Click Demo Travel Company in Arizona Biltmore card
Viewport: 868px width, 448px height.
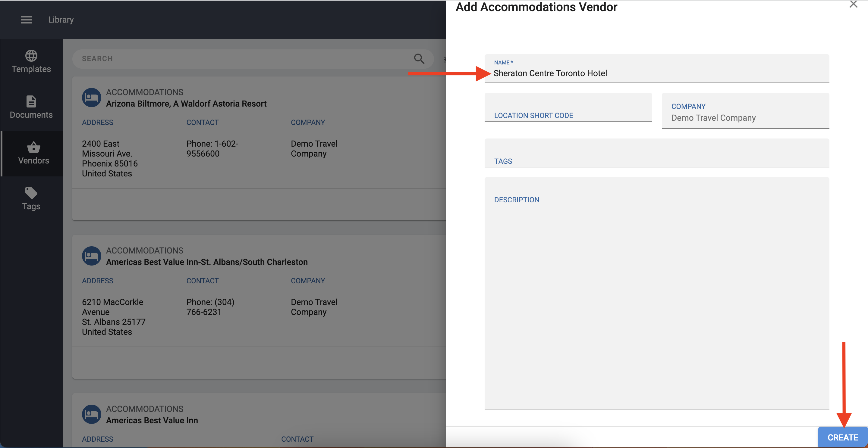(x=314, y=149)
